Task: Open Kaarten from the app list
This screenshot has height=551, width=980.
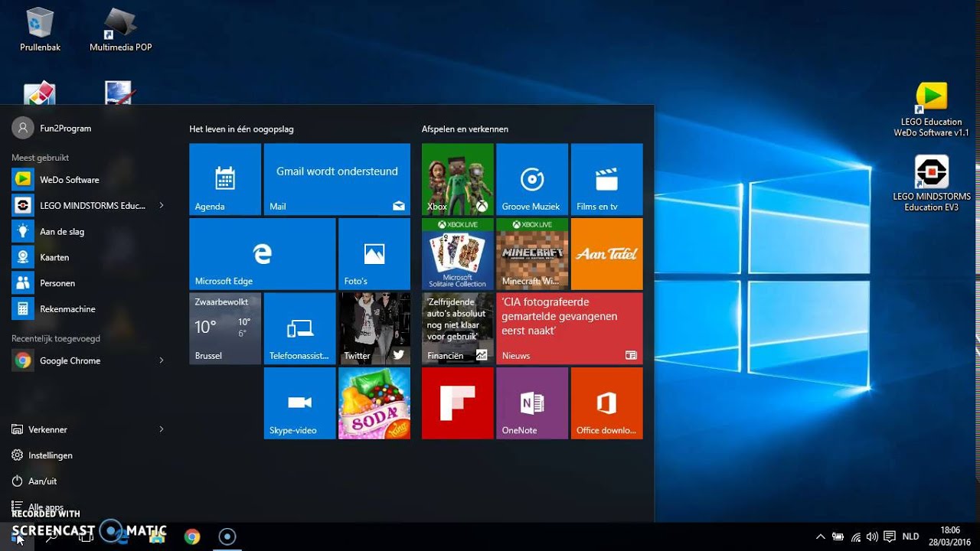Action: tap(88, 257)
